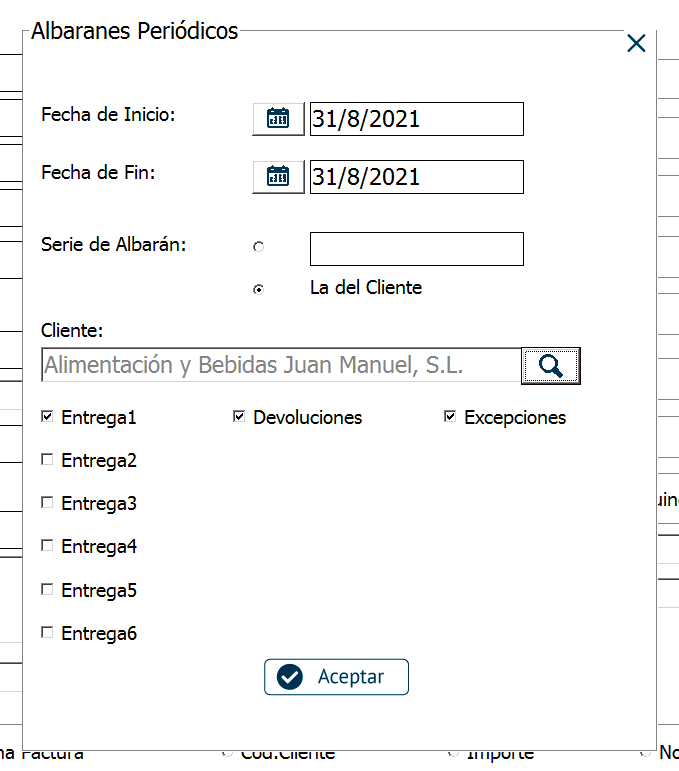This screenshot has height=771, width=679.
Task: Turn on the Entrega5 checkbox
Action: coord(47,589)
